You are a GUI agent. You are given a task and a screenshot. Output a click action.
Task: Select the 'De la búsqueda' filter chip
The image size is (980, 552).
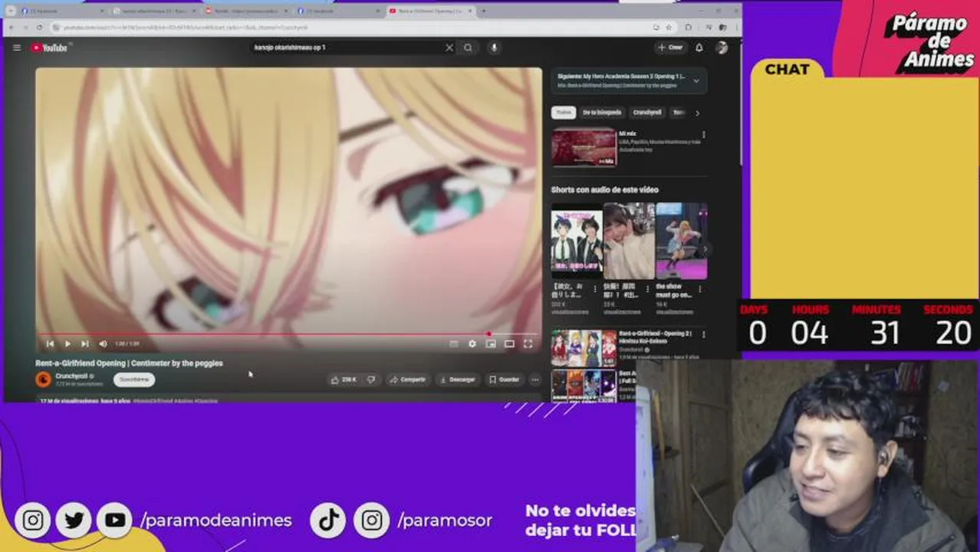602,113
